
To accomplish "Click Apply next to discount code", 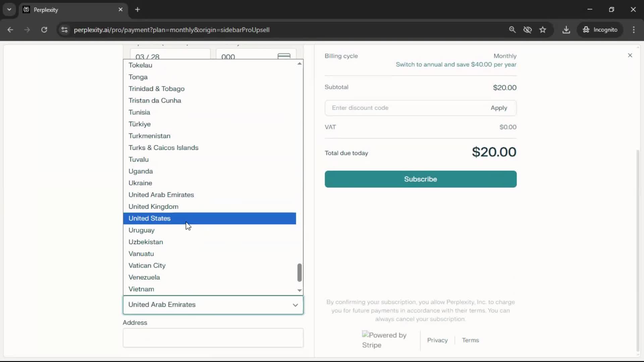I will (x=498, y=108).
